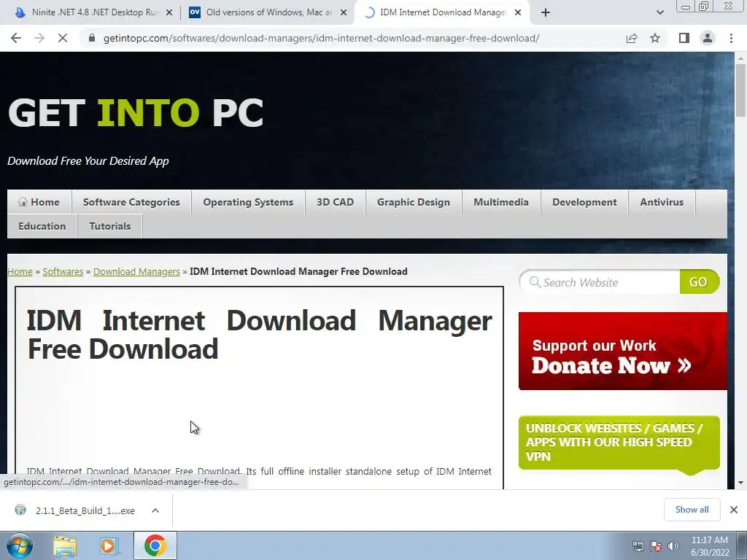Click the address bar URL
Viewport: 747px width, 560px height.
click(321, 38)
